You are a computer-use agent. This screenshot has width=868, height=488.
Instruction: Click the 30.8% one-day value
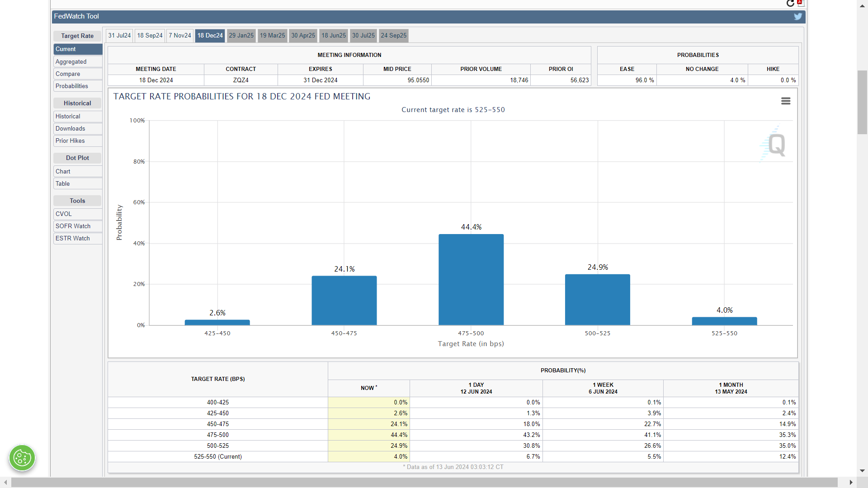(532, 446)
